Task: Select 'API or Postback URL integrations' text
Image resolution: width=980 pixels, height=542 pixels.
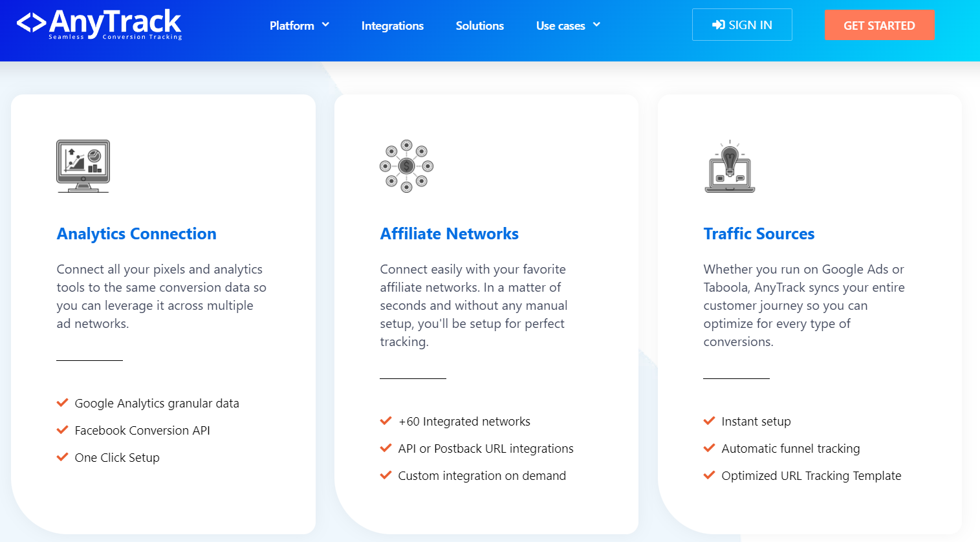Action: point(486,448)
